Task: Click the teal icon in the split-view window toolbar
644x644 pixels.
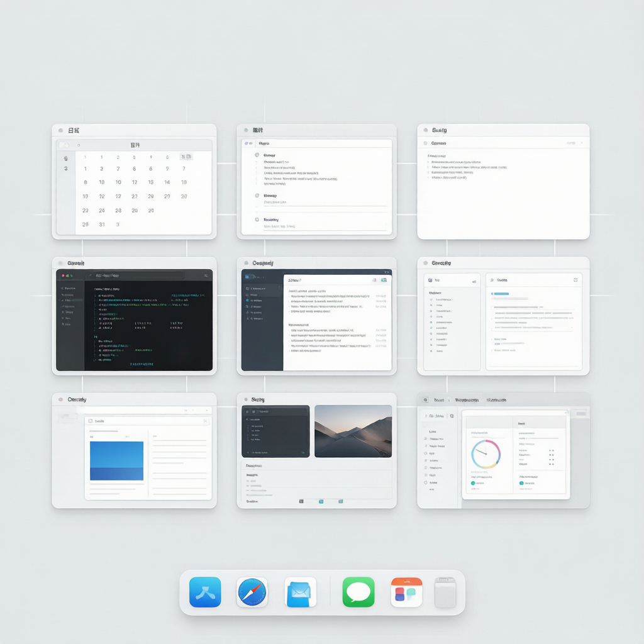Action: [384, 280]
